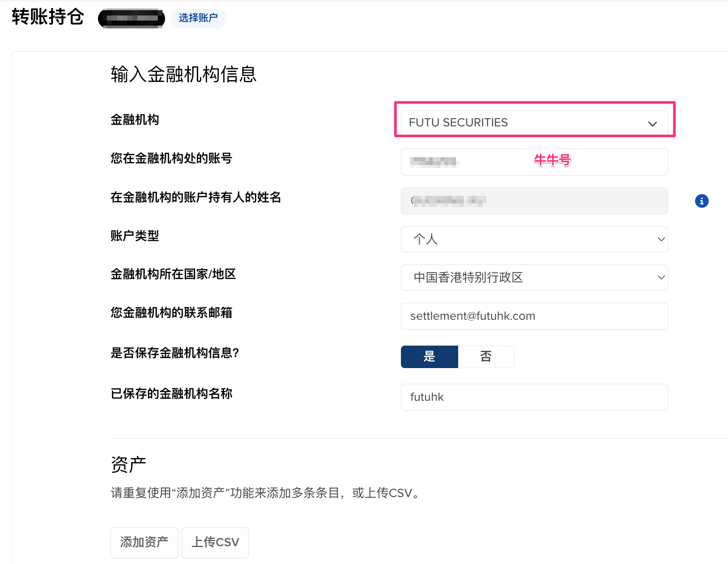The image size is (728, 564).
Task: Click the redacted account ID beside 转账持仓
Action: tap(132, 19)
